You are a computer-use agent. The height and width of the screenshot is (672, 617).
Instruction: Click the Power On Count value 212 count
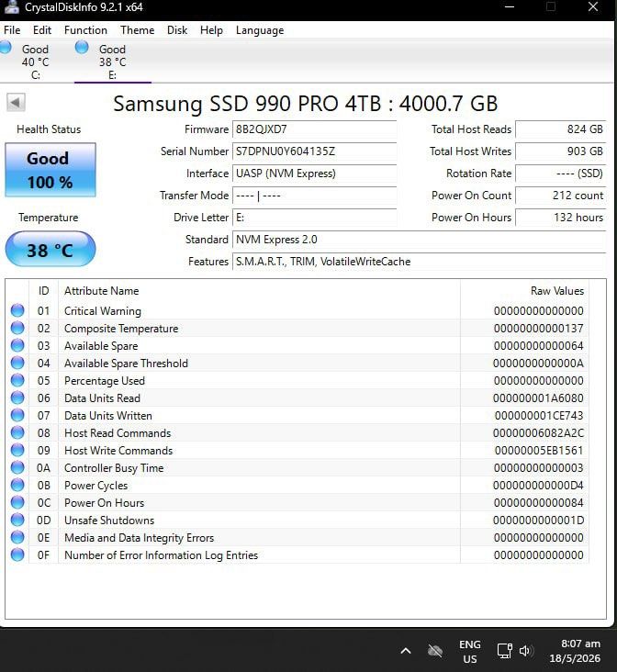(x=560, y=196)
